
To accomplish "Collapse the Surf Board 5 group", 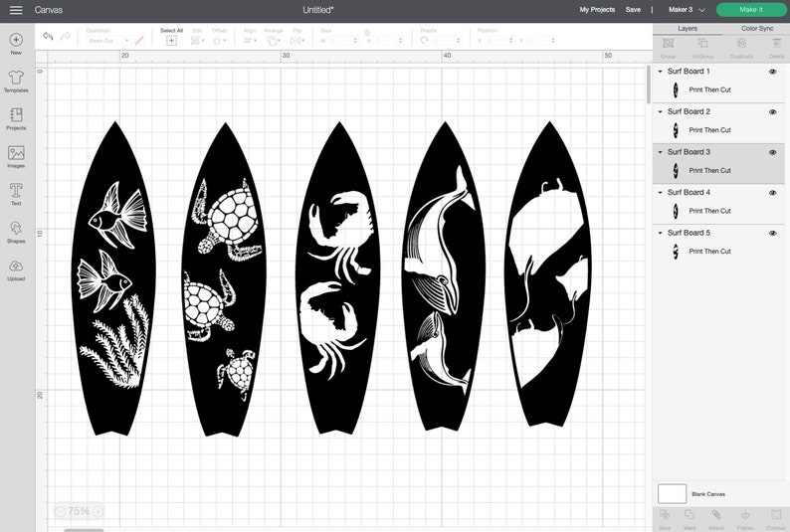I will click(x=660, y=233).
